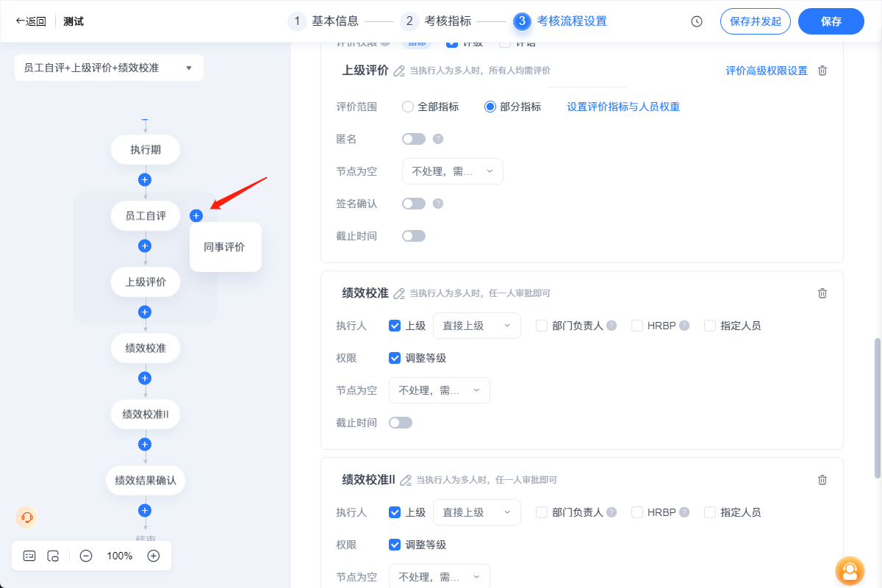Select the 绩效结果确认 workflow node
This screenshot has width=882, height=588.
click(x=145, y=480)
